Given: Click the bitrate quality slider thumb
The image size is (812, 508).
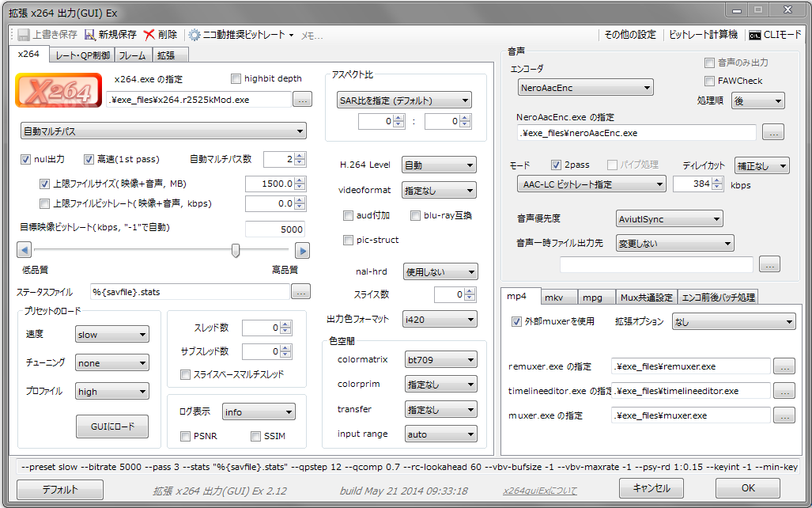Looking at the screenshot, I should (x=236, y=251).
